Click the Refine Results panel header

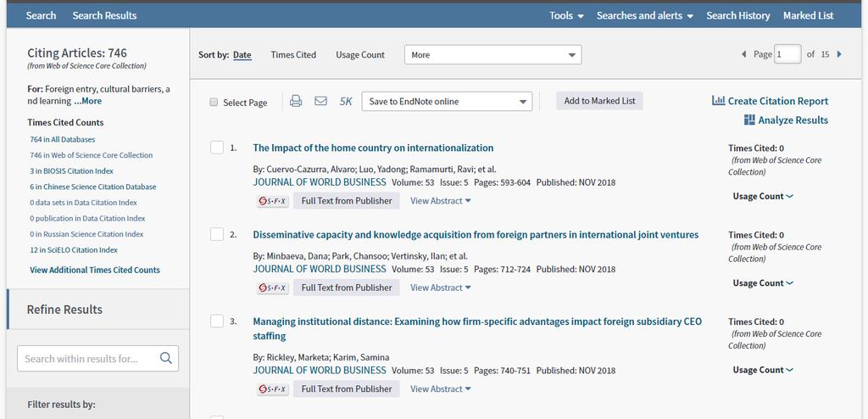[98, 310]
